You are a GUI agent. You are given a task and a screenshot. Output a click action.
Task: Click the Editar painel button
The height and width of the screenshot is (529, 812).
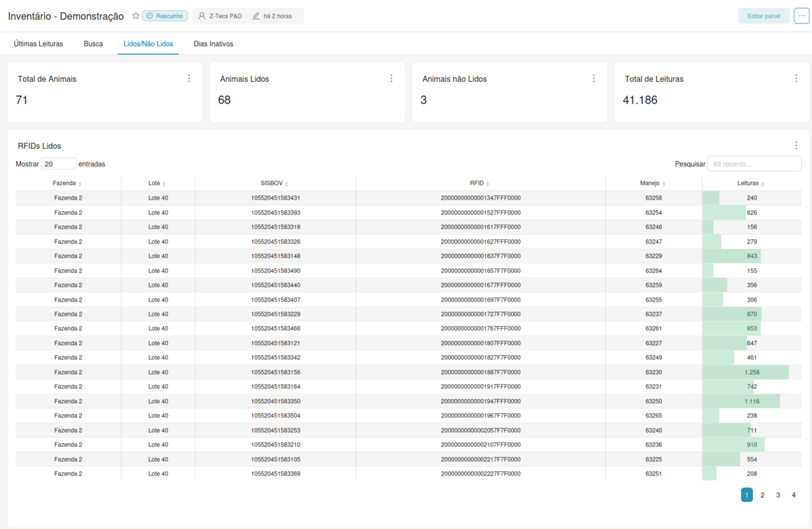(763, 15)
